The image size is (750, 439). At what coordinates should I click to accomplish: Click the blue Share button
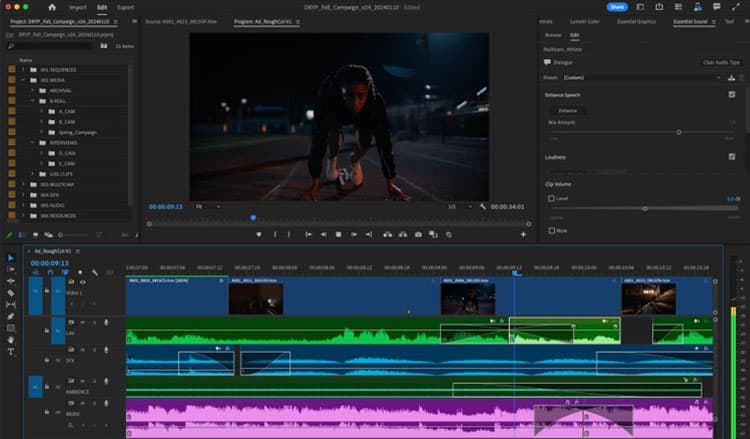(x=617, y=7)
